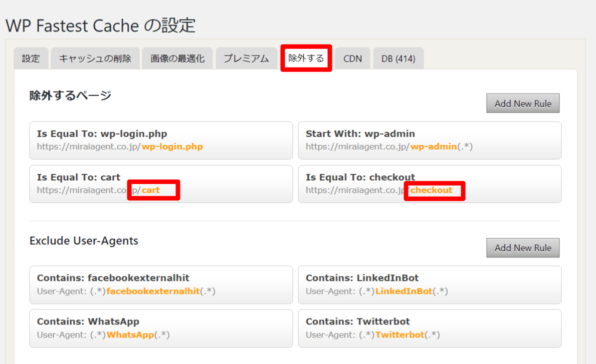Go to the プレミアム tab
The height and width of the screenshot is (364, 596).
[x=246, y=59]
